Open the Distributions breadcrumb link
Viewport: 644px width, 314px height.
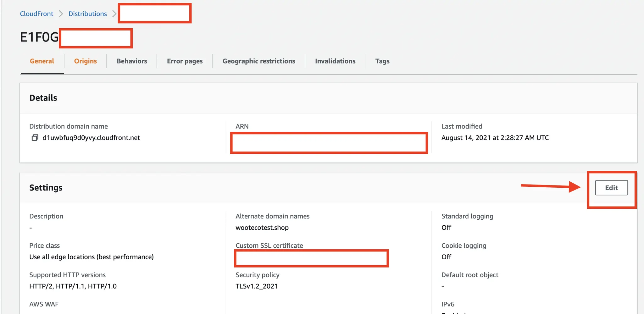coord(88,14)
